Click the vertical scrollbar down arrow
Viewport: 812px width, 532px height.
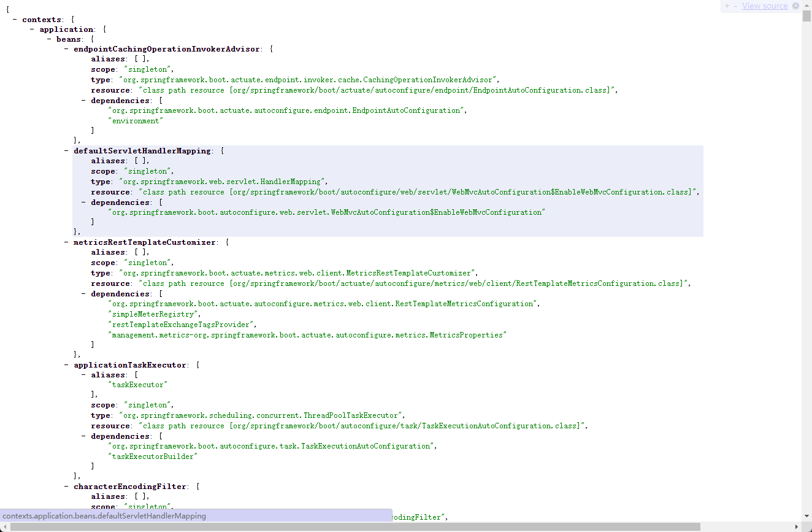tap(806, 516)
